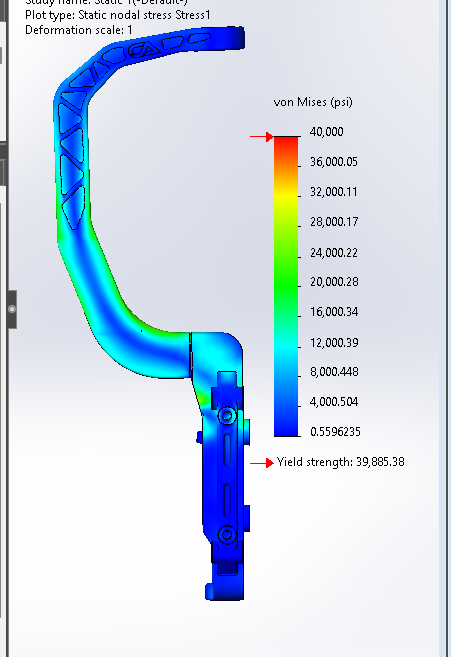Viewport: 451px width, 657px height.
Task: Click the 8,000.448 legend value
Action: click(x=334, y=372)
